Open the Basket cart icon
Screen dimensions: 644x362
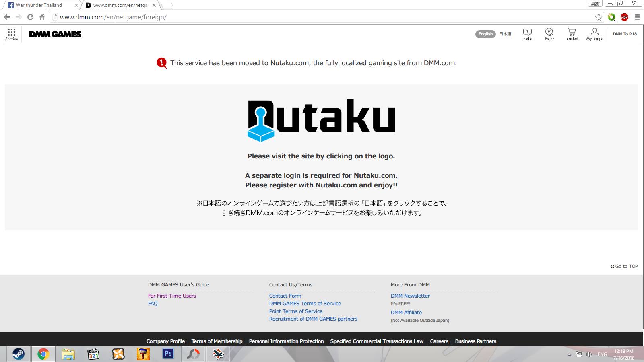click(572, 34)
